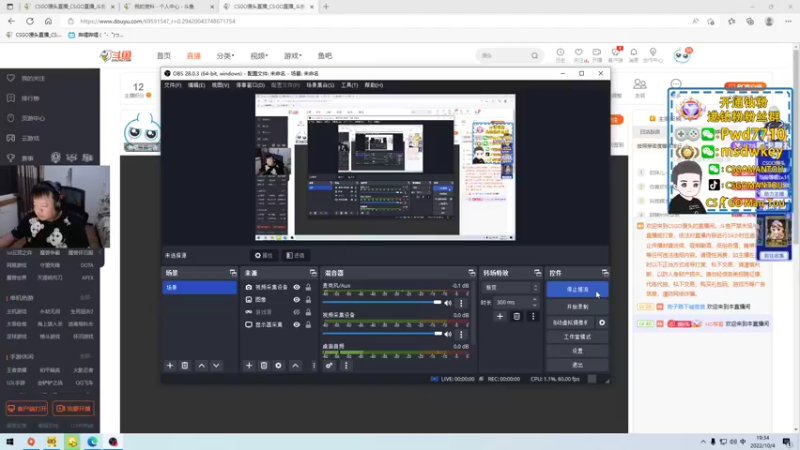Screen dimensions: 800x450
Task: Open OBS 设置 button in controls
Action: pyautogui.click(x=577, y=351)
